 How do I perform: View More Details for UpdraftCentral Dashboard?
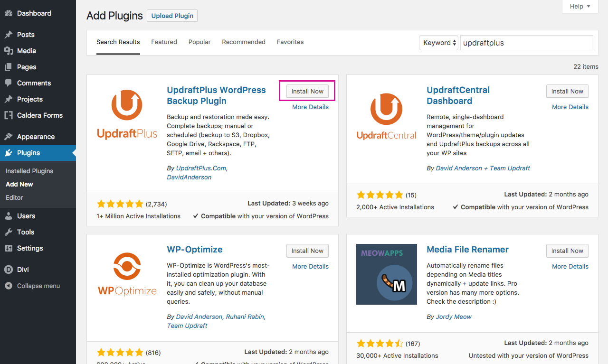click(570, 107)
